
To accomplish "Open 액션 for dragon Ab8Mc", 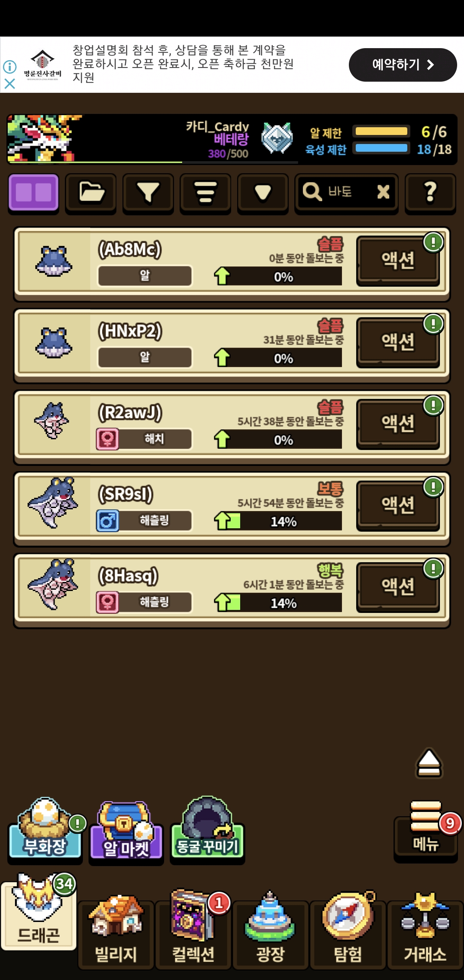I will (398, 261).
